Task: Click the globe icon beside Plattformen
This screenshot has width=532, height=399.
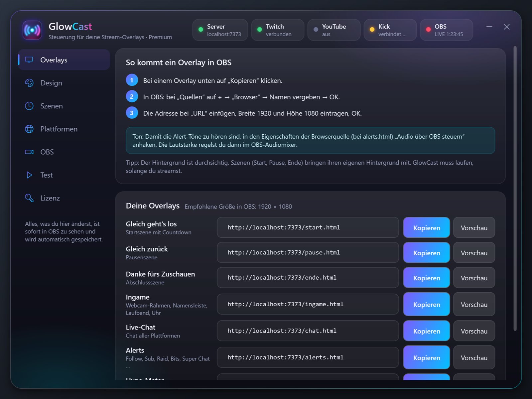Action: [x=29, y=129]
